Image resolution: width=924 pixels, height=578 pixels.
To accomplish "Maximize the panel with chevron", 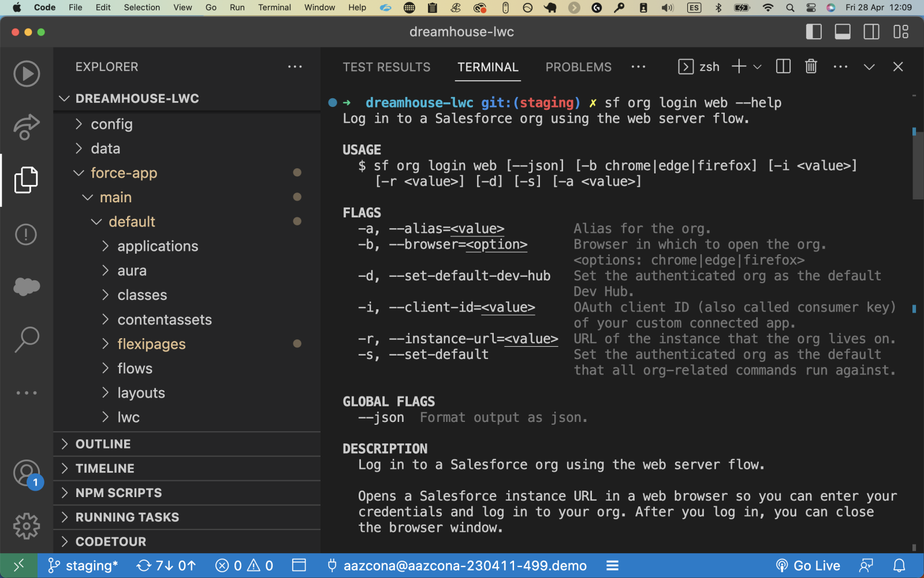I will (x=869, y=67).
